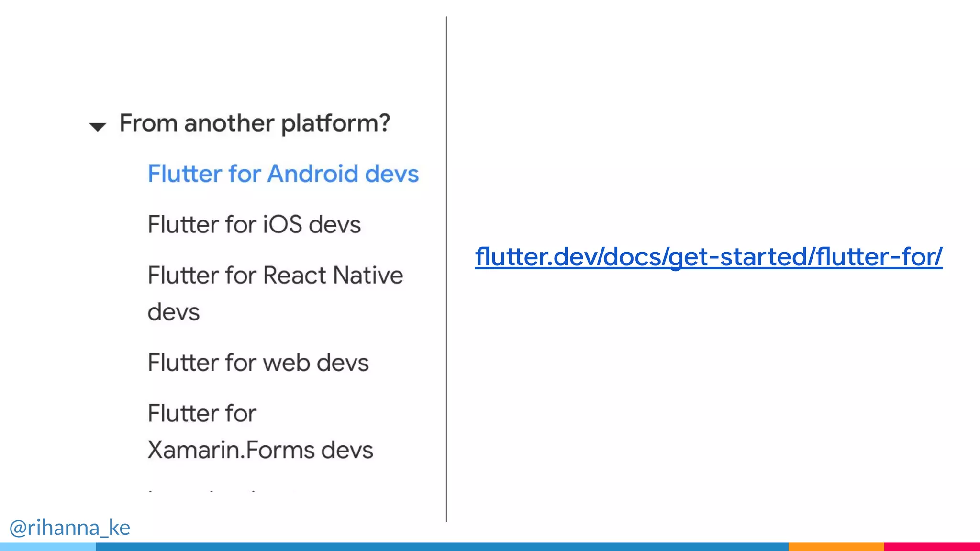Click the lone 'devs' word under React Native

point(173,312)
